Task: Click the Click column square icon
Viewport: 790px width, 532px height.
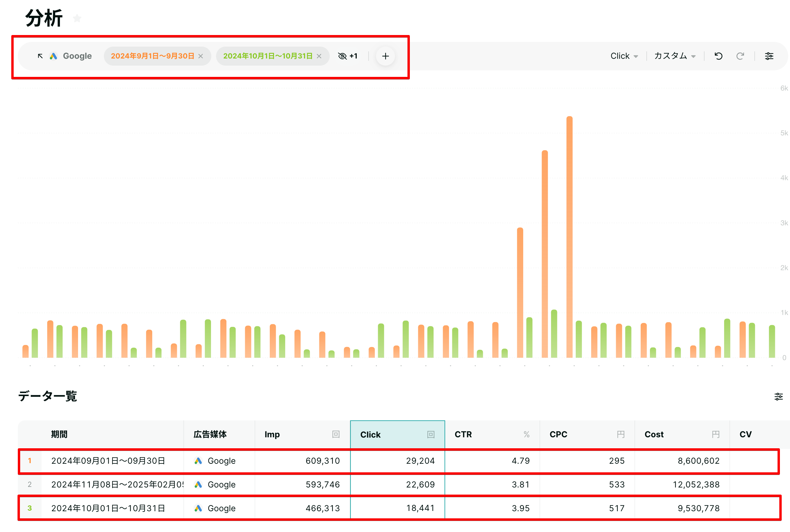Action: click(x=431, y=435)
